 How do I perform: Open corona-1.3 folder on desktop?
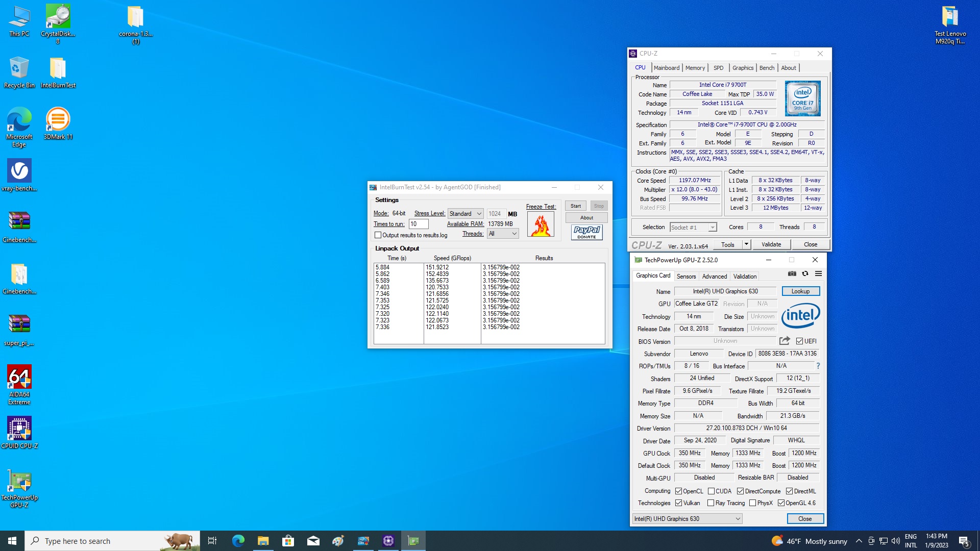[136, 24]
